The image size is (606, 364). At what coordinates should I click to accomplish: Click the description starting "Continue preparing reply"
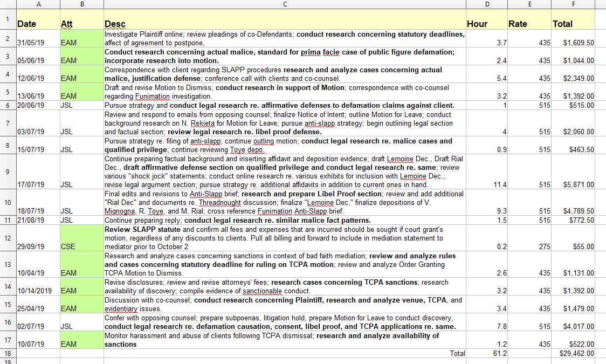[x=285, y=220]
